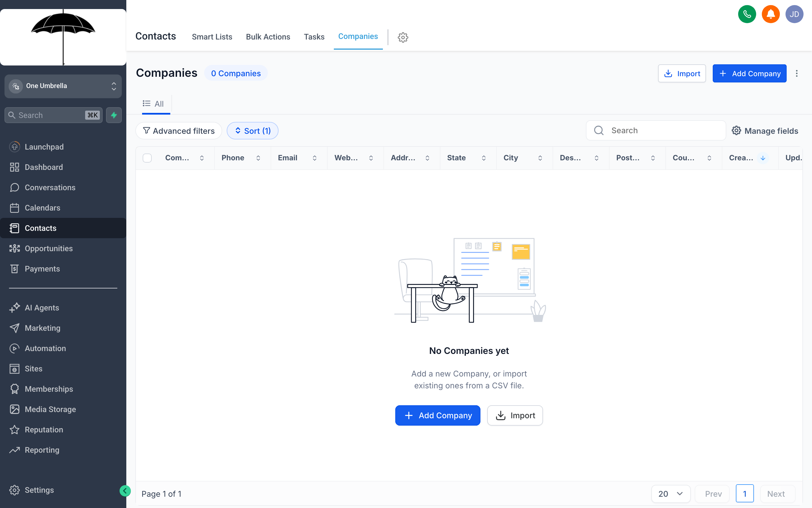Open the orange notifications bell

click(x=771, y=14)
